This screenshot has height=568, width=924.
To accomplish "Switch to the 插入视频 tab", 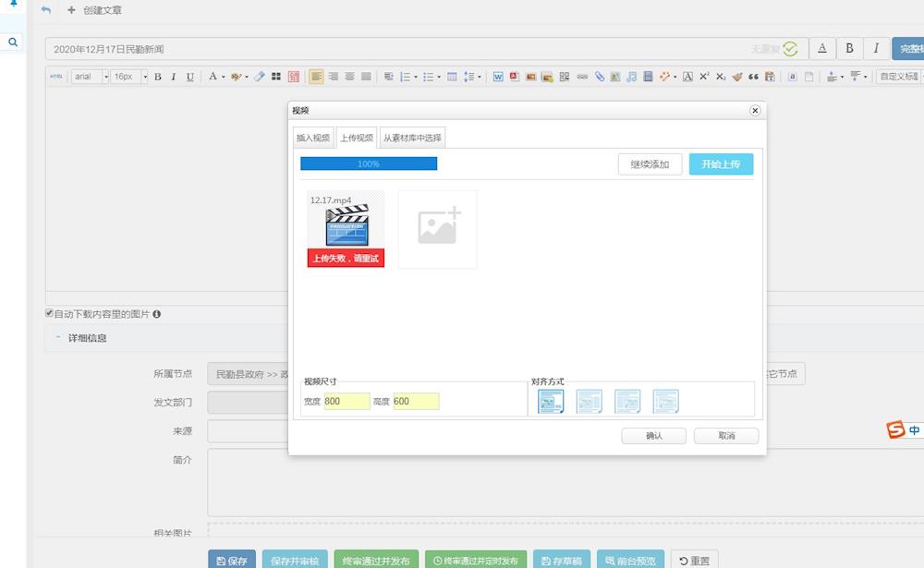I will (312, 139).
